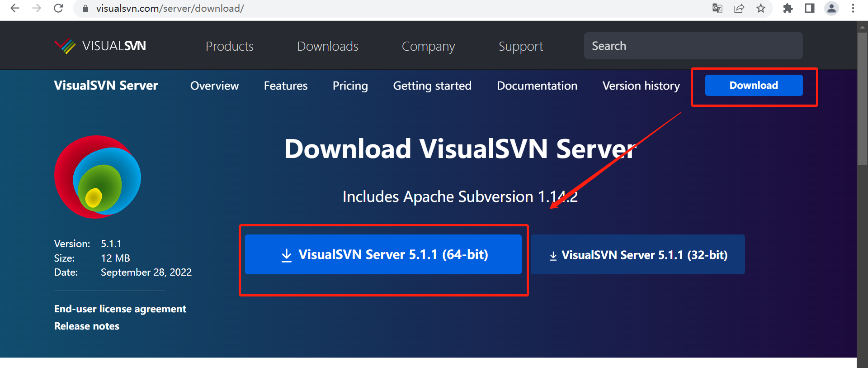Click the lock icon in address bar

[x=85, y=9]
